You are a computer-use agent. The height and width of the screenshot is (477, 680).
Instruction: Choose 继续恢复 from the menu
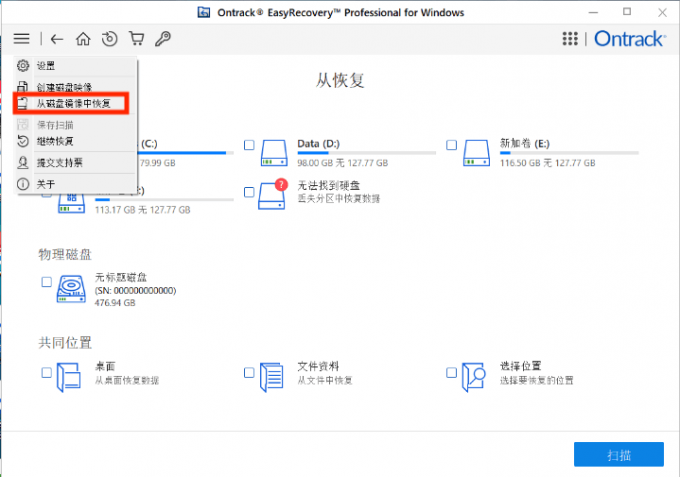pos(75,141)
